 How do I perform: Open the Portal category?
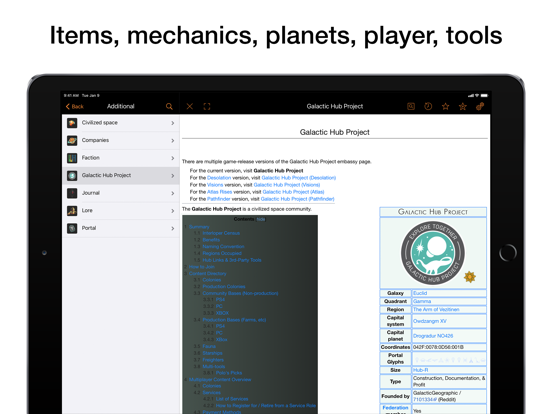pyautogui.click(x=121, y=228)
